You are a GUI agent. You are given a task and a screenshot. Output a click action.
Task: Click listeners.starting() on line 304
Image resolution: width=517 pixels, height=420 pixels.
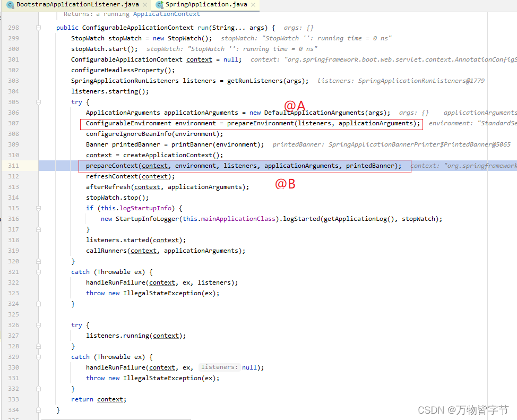coord(110,91)
